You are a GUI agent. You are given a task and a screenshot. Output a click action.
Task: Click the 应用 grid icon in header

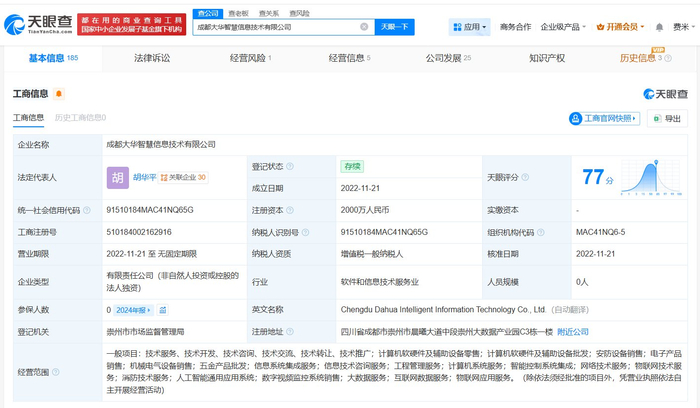(x=458, y=27)
